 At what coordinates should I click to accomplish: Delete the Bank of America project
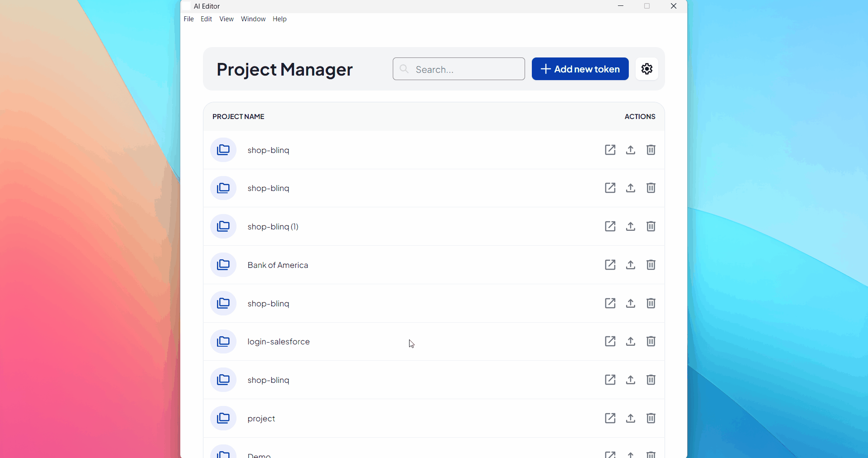click(651, 265)
